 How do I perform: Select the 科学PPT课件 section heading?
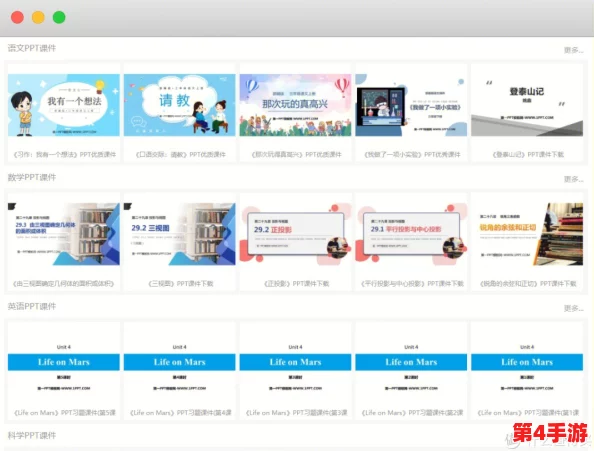click(32, 435)
